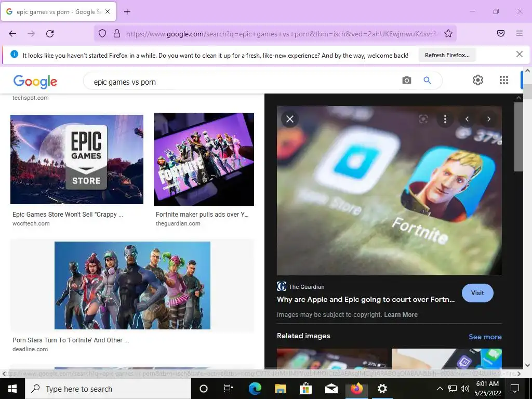
Task: Open the Google apps grid
Action: (x=504, y=80)
